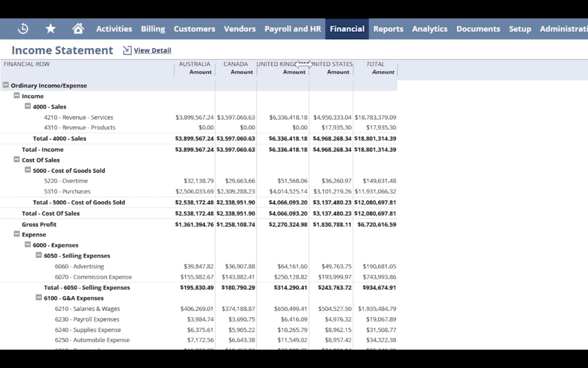Open the Recent Records clock icon
588x368 pixels.
[x=23, y=28]
